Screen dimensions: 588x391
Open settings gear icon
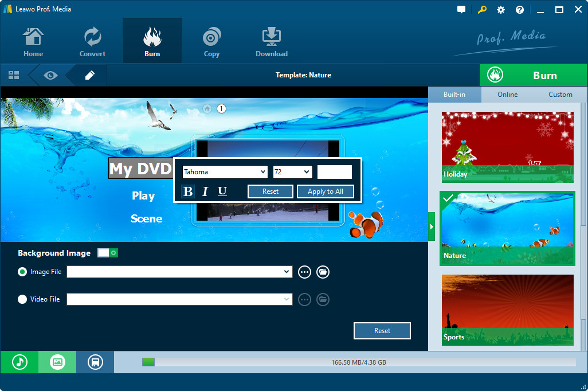click(x=501, y=10)
